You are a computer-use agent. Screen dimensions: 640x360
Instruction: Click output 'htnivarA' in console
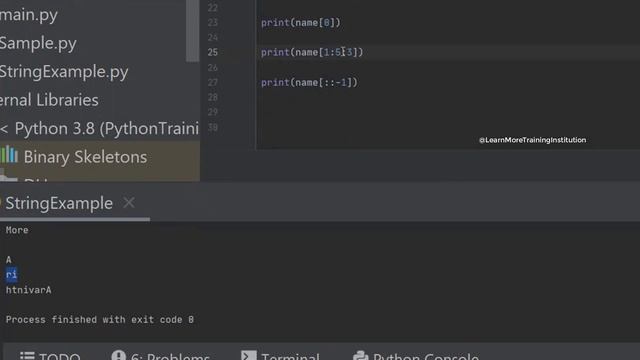pyautogui.click(x=29, y=290)
